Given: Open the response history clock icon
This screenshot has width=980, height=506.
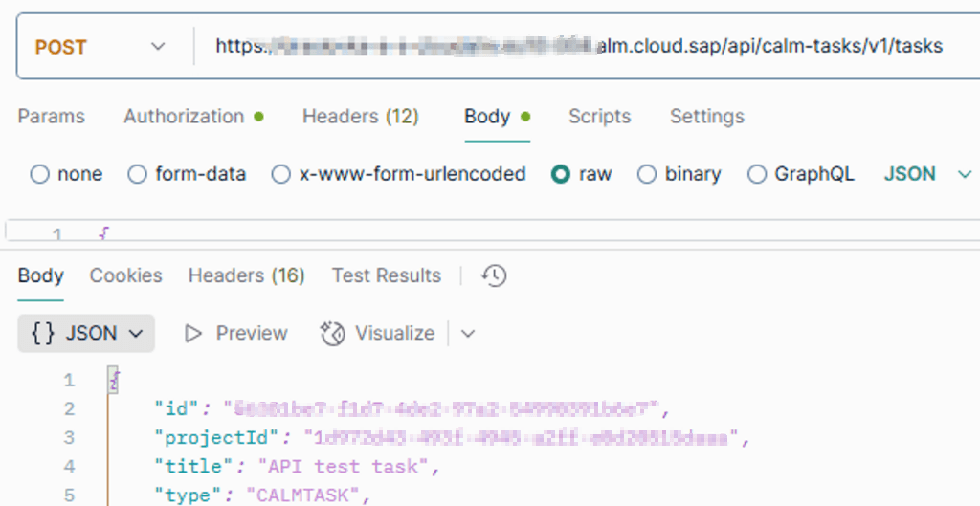Looking at the screenshot, I should (x=494, y=275).
